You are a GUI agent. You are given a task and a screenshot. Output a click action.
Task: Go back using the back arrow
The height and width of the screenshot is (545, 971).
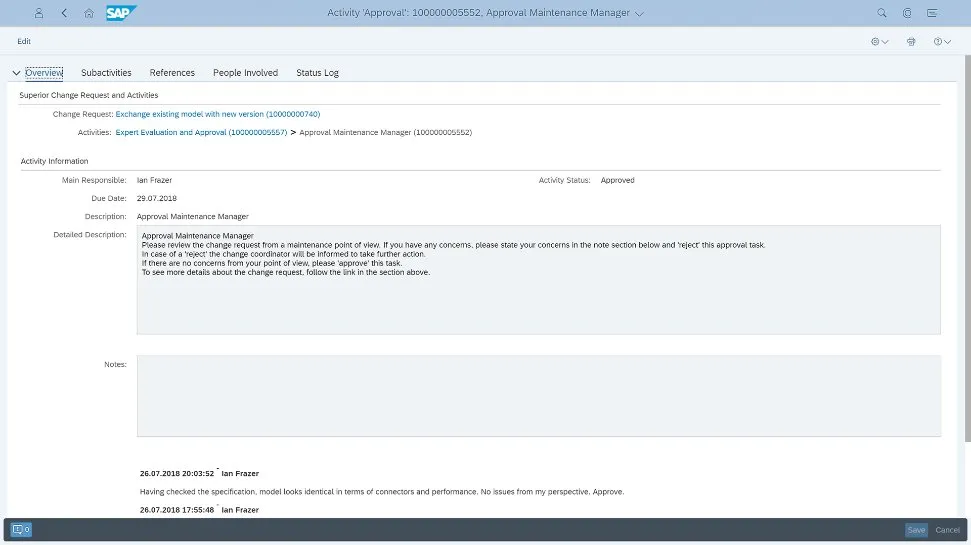point(65,13)
